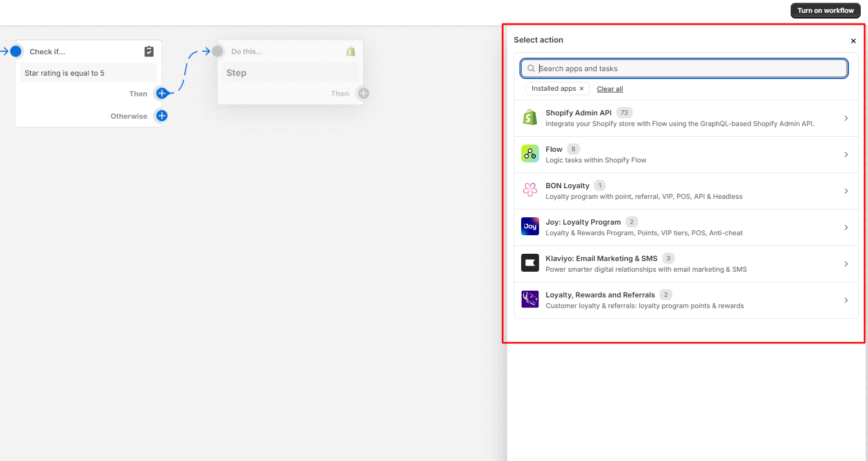Expand Joy: Loyalty Program chevron
The width and height of the screenshot is (868, 461).
point(846,227)
